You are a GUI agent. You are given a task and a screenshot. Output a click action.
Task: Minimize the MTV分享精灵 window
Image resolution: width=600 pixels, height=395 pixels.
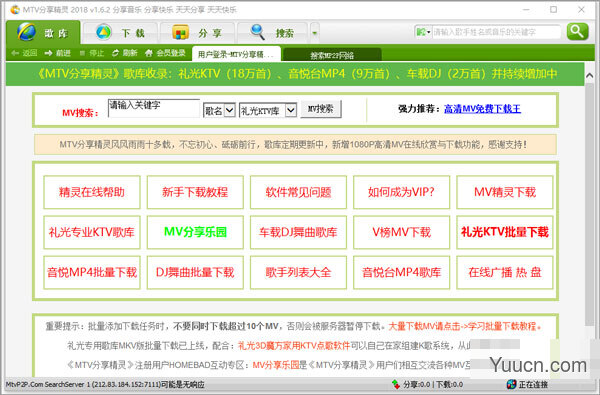point(527,10)
